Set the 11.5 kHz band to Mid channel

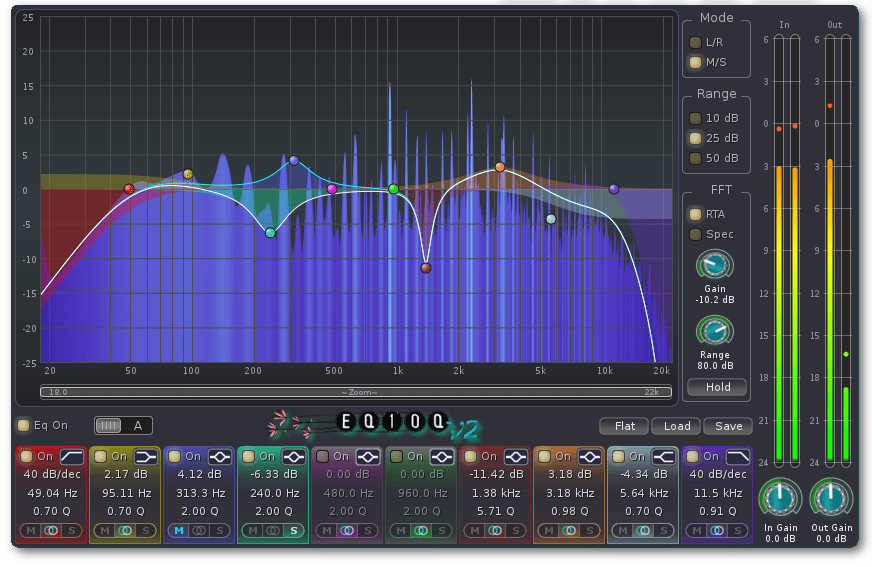click(x=697, y=531)
